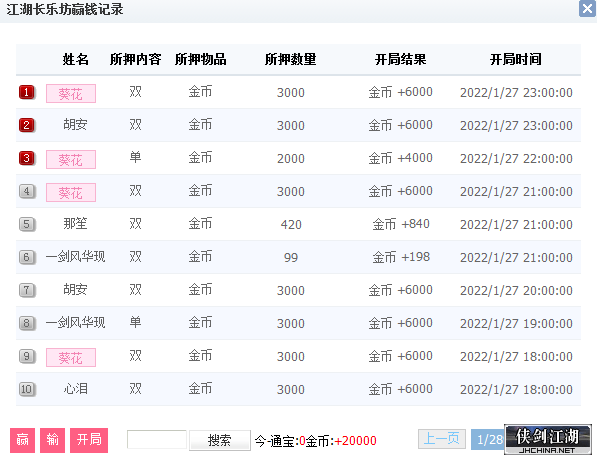Select player 那笙 in row 5
Viewport: 597px width, 460px height.
click(x=75, y=224)
